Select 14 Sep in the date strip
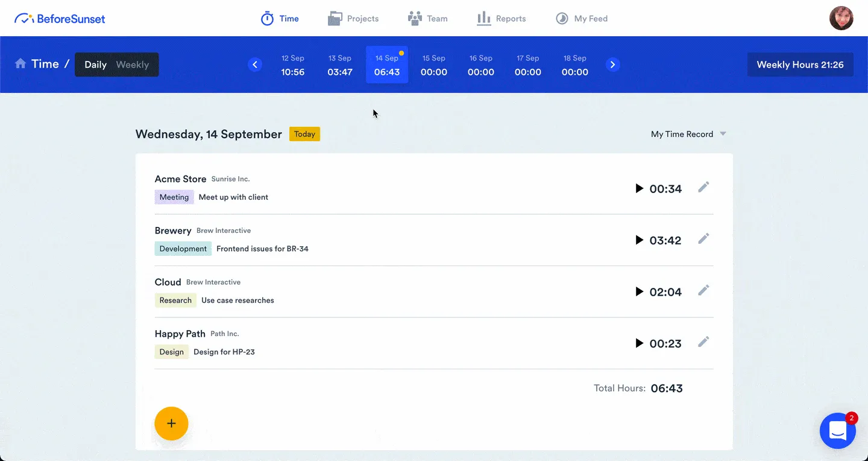This screenshot has height=461, width=868. pyautogui.click(x=387, y=65)
